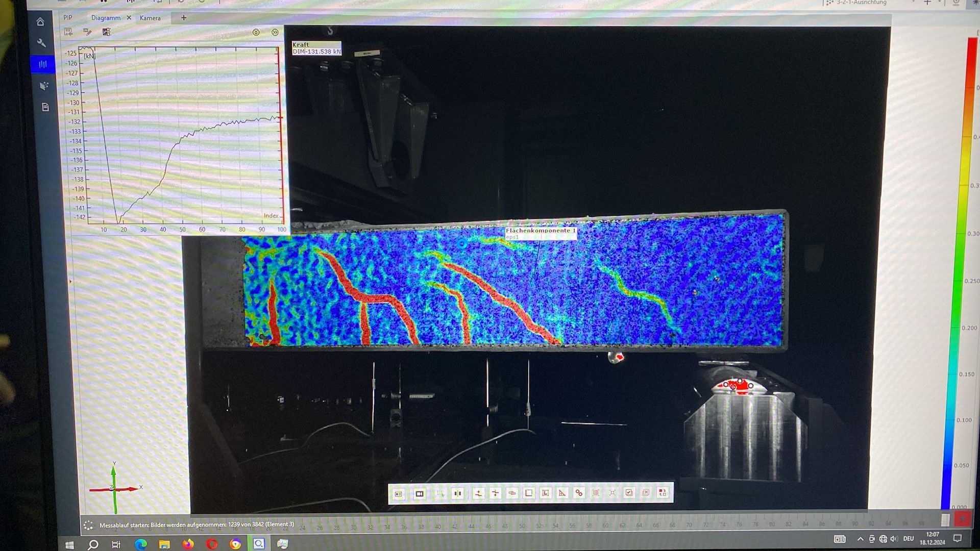Viewport: 980px width, 551px height.
Task: Click the swap selection icon at toolbar end
Action: click(x=663, y=493)
